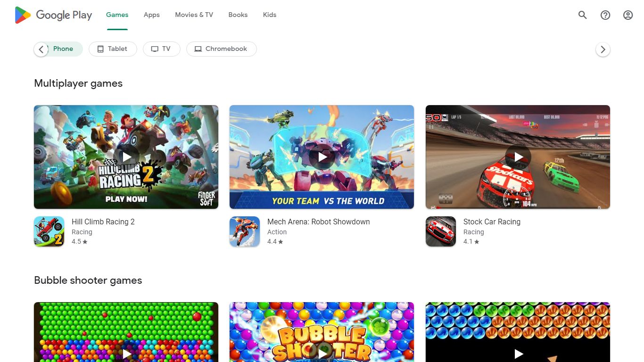Play the Stock Car Racing trailer
The image size is (644, 362).
coord(518,157)
